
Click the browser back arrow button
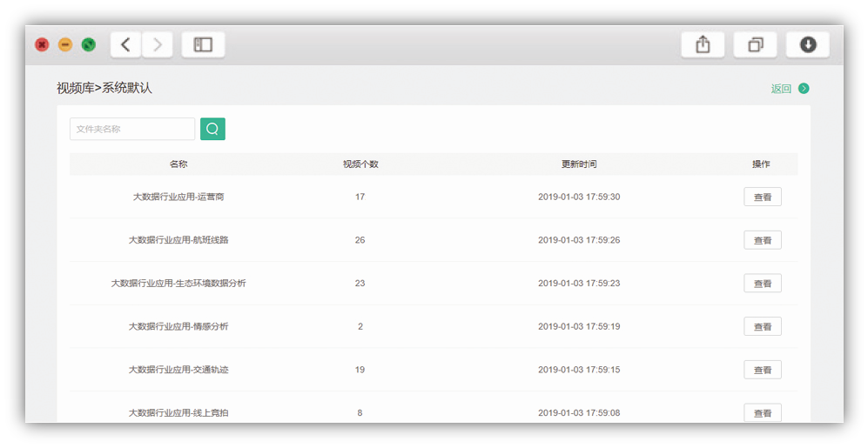click(x=126, y=45)
